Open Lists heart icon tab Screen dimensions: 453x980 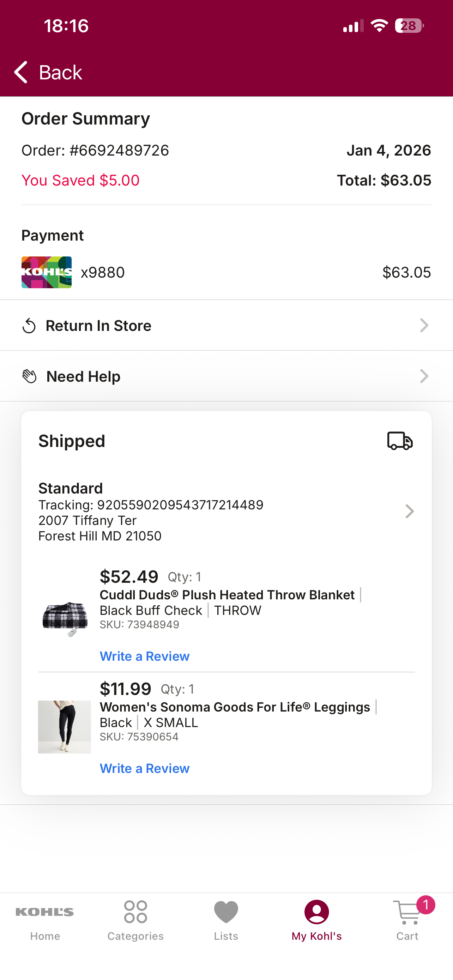226,920
